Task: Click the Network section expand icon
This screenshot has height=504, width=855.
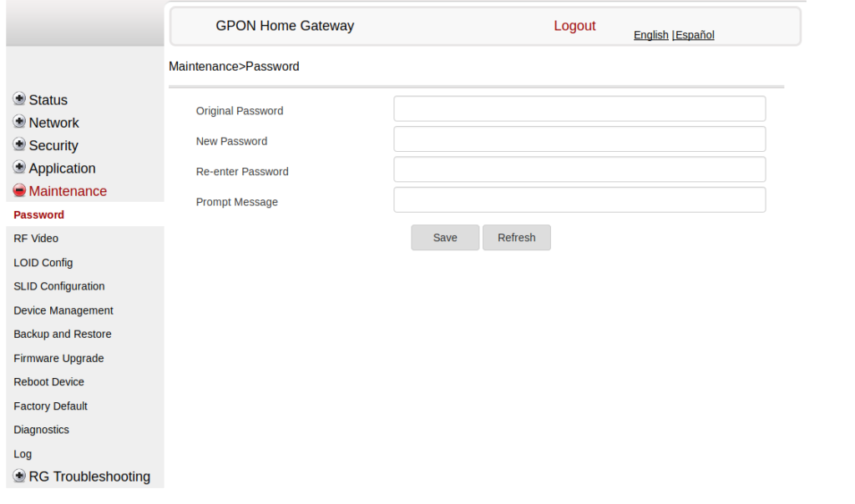Action: [18, 122]
